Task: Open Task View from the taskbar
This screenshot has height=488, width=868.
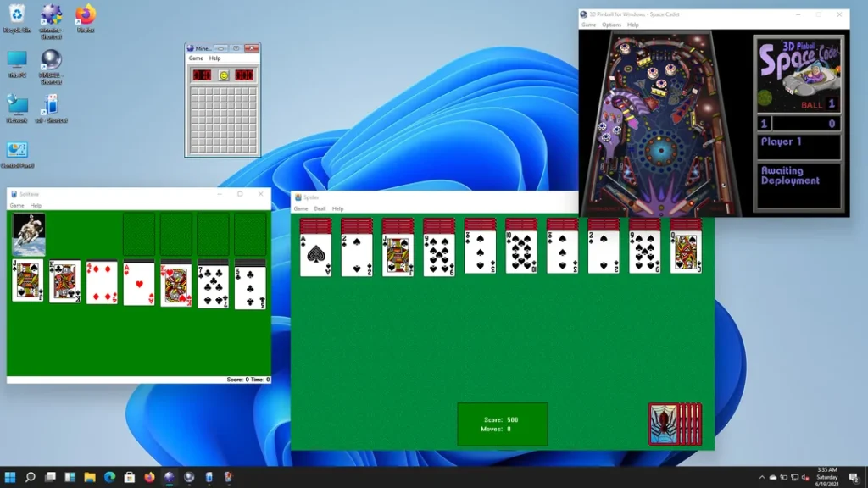Action: pyautogui.click(x=49, y=476)
